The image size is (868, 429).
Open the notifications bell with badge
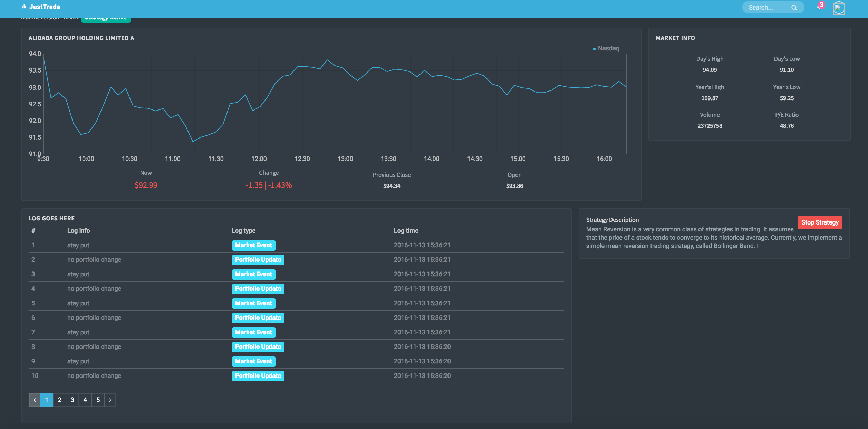[820, 6]
